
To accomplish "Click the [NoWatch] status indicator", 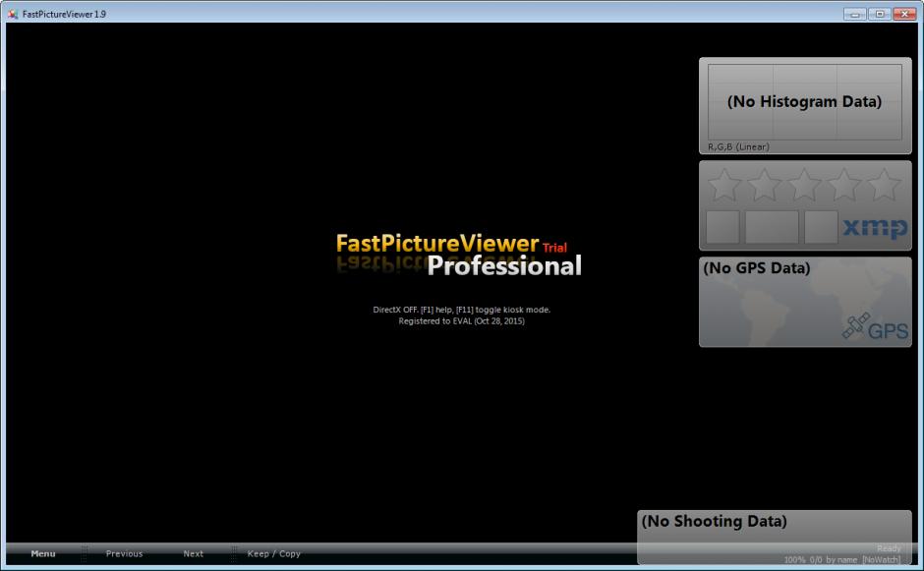I will coord(882,560).
